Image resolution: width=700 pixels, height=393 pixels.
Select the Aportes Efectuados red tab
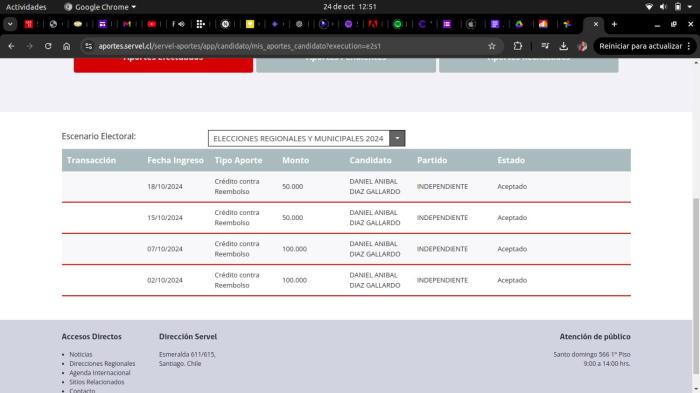point(163,65)
